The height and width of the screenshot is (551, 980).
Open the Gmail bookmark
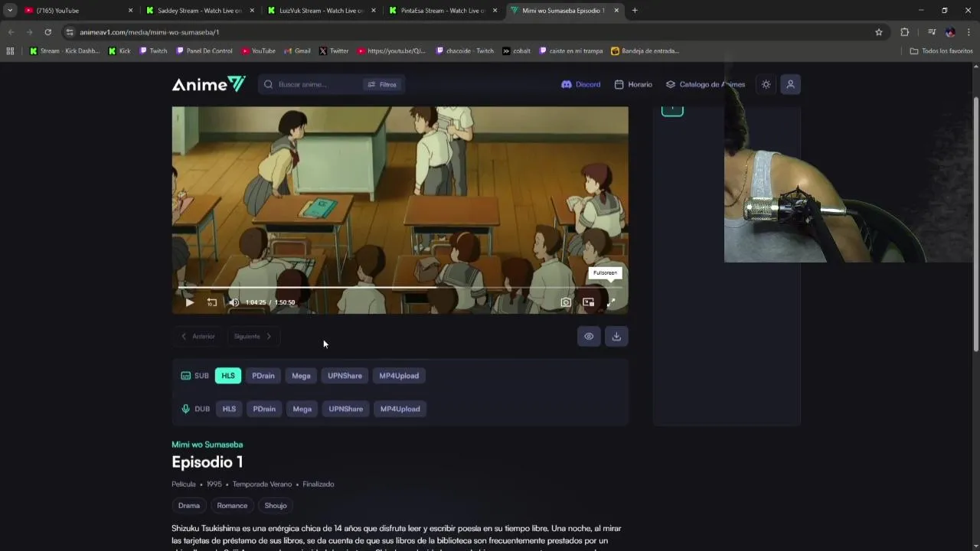(297, 51)
